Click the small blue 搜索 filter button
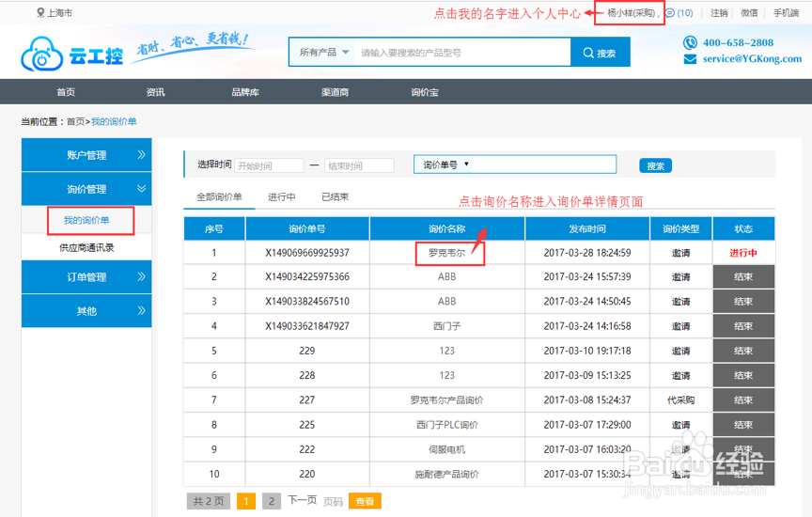This screenshot has width=812, height=517. (x=655, y=165)
